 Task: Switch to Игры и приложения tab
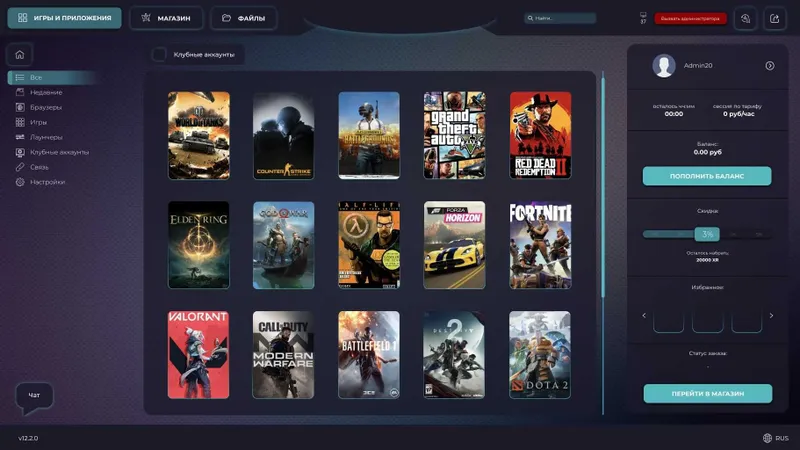click(64, 18)
